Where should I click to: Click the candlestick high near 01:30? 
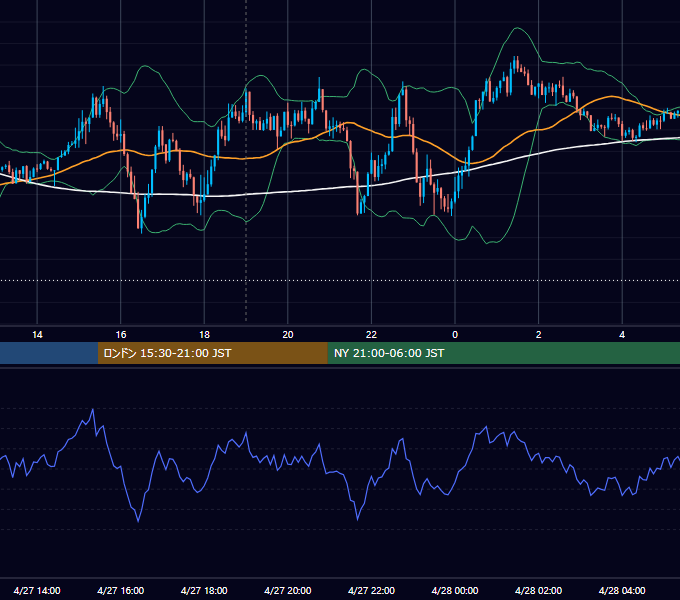516,57
